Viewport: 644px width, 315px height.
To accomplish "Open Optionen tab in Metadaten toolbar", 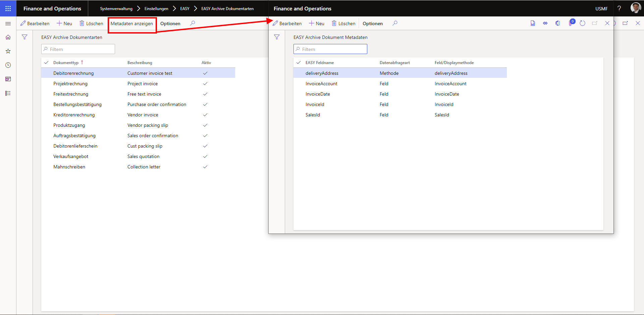I will (x=373, y=23).
